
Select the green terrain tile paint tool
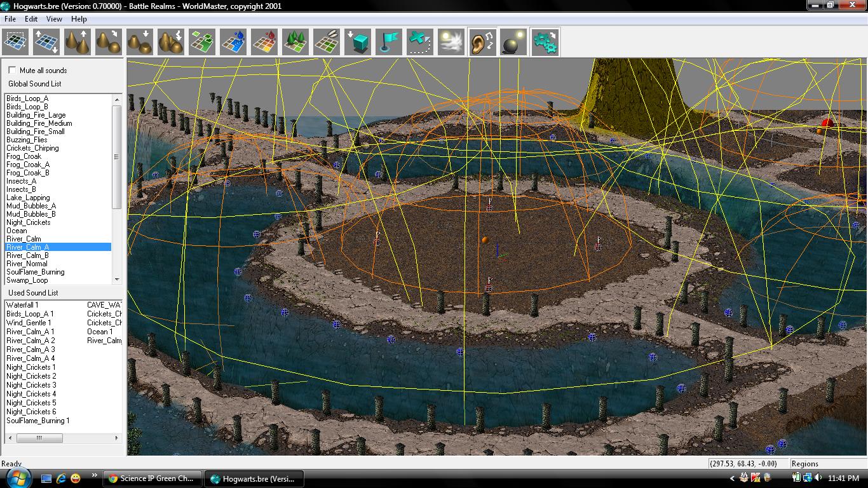[x=202, y=42]
